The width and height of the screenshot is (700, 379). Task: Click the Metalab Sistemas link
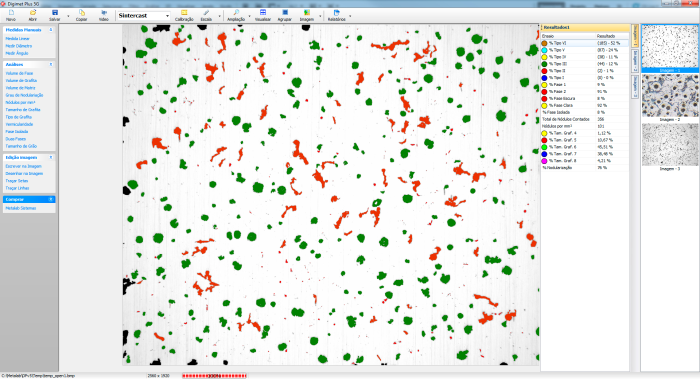(21, 208)
